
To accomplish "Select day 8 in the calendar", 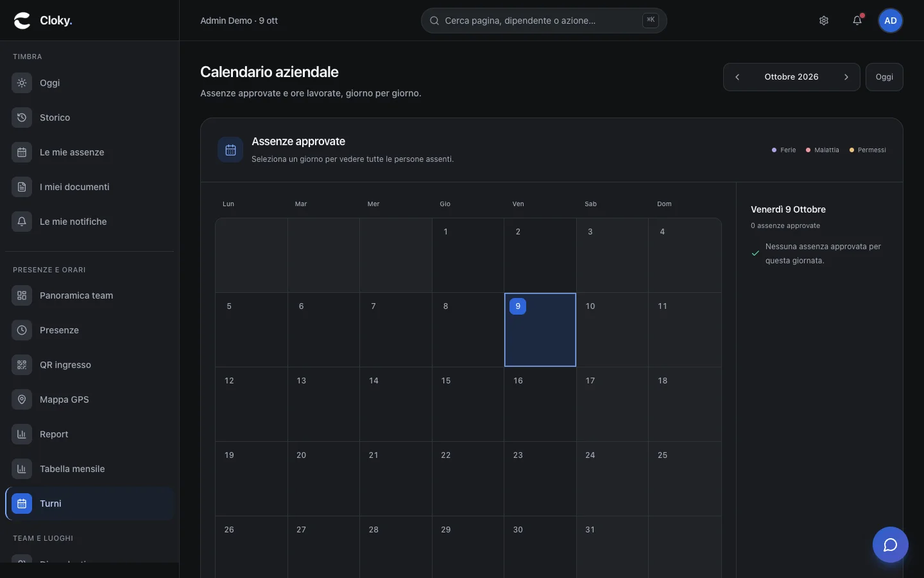I will tap(468, 330).
